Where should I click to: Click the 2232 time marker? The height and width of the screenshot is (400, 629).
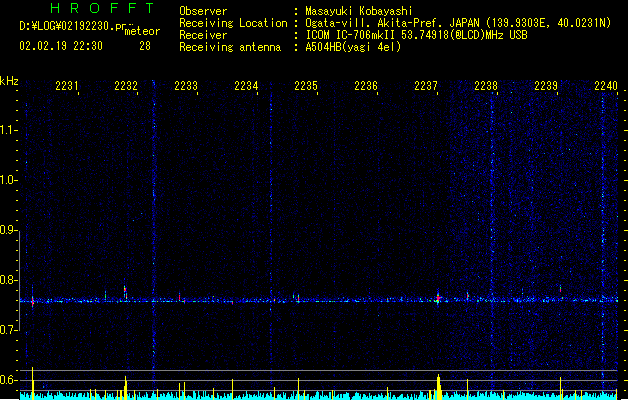tap(126, 85)
